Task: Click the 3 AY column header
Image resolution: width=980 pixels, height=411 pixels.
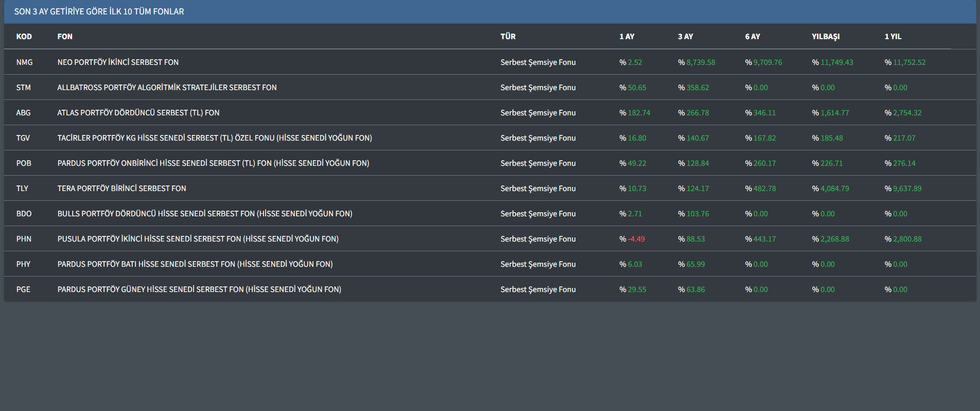Action: coord(685,37)
